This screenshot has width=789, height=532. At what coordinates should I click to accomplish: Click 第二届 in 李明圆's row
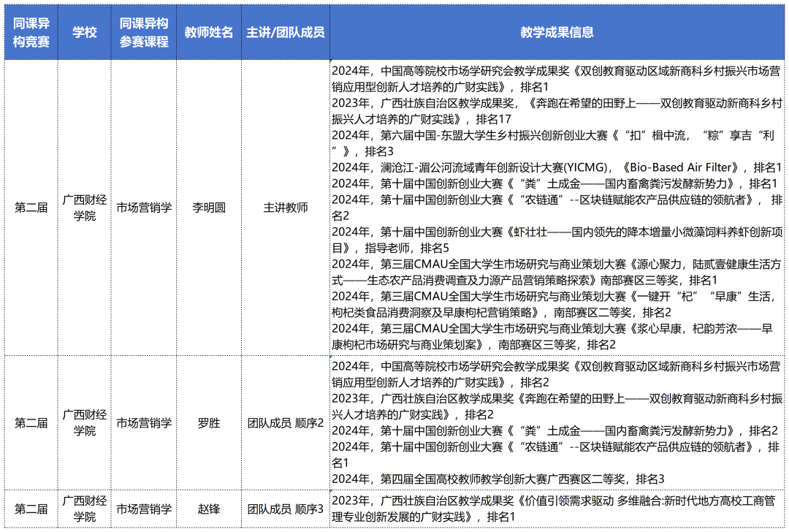click(31, 208)
